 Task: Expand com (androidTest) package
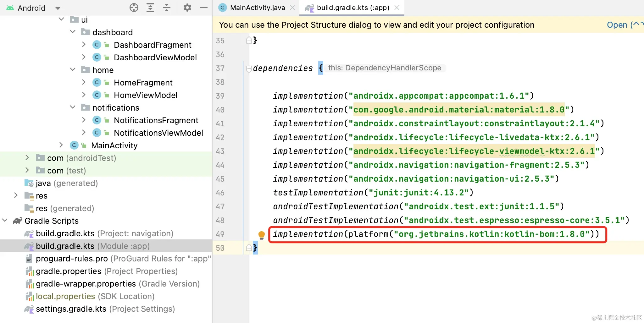(x=27, y=157)
